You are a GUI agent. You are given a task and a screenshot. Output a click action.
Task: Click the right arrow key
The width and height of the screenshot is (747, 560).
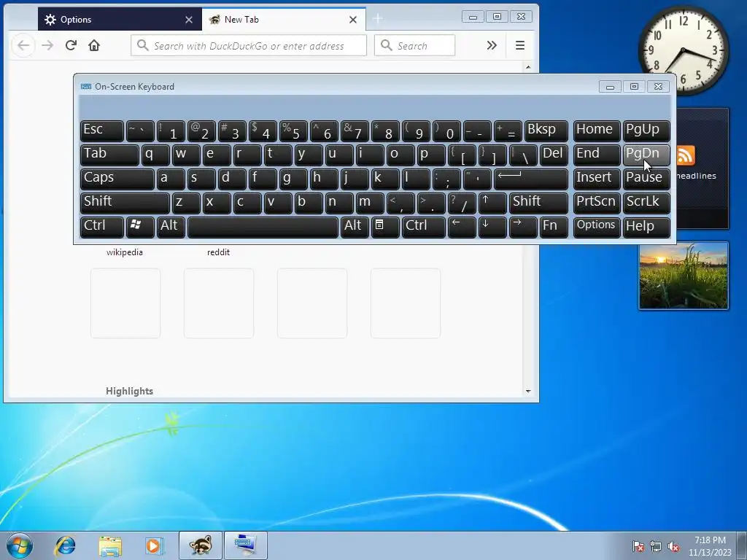(x=522, y=227)
